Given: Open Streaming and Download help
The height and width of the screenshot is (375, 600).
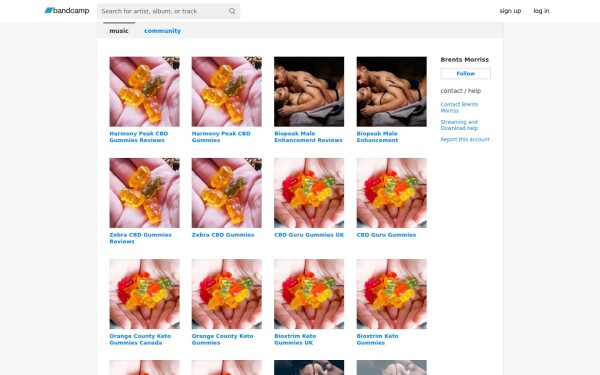Looking at the screenshot, I should click(x=459, y=125).
